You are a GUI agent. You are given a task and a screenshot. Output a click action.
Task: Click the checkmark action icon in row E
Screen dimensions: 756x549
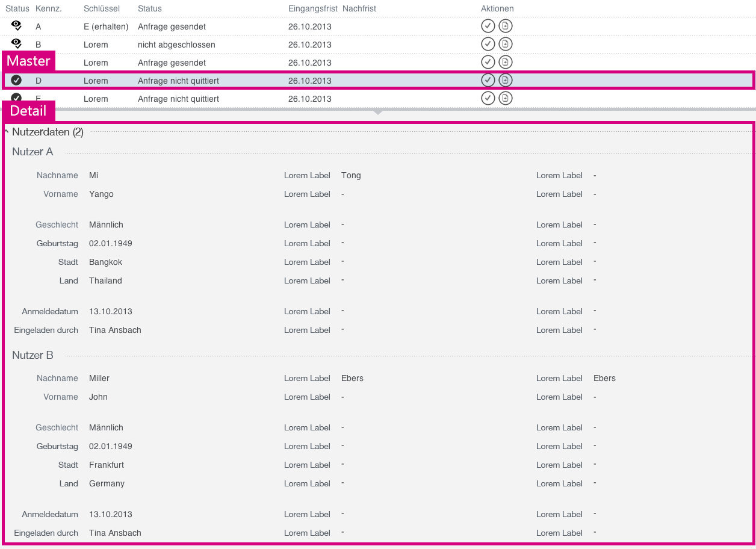tap(488, 98)
